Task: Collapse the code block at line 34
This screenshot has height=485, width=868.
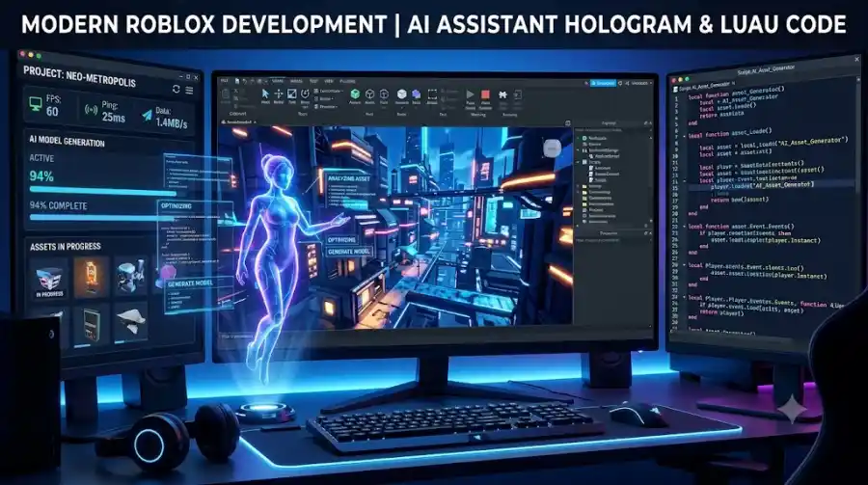Action: (x=685, y=297)
